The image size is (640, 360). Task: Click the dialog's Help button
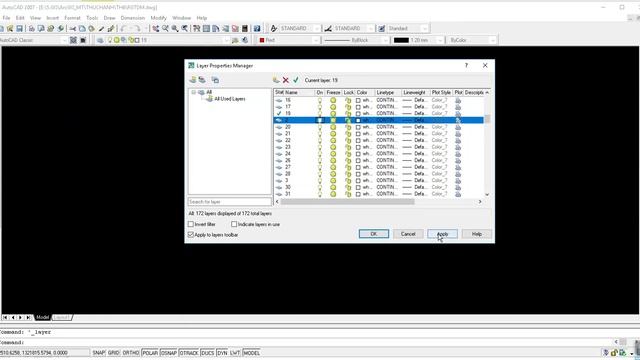(x=477, y=234)
